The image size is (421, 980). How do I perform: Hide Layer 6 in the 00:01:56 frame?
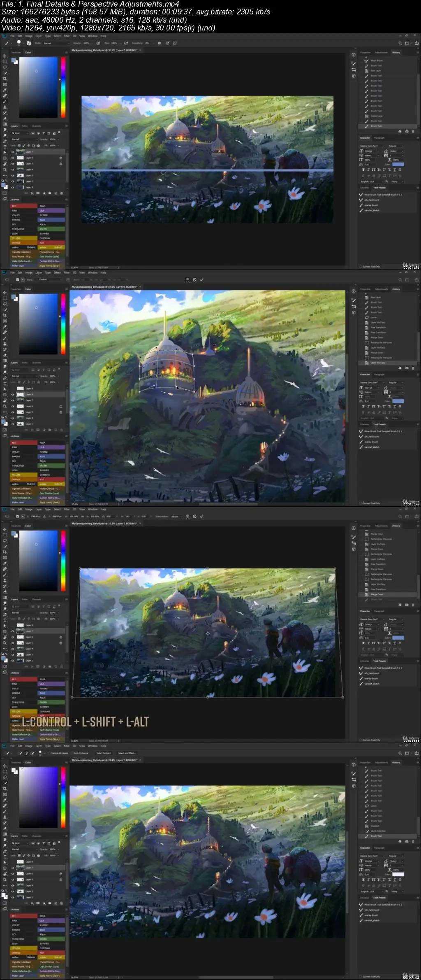13,158
